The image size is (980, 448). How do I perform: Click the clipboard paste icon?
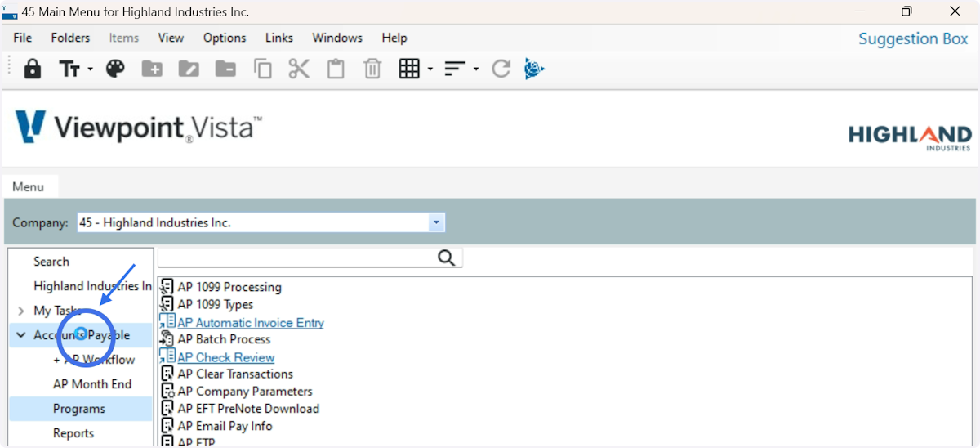coord(336,69)
